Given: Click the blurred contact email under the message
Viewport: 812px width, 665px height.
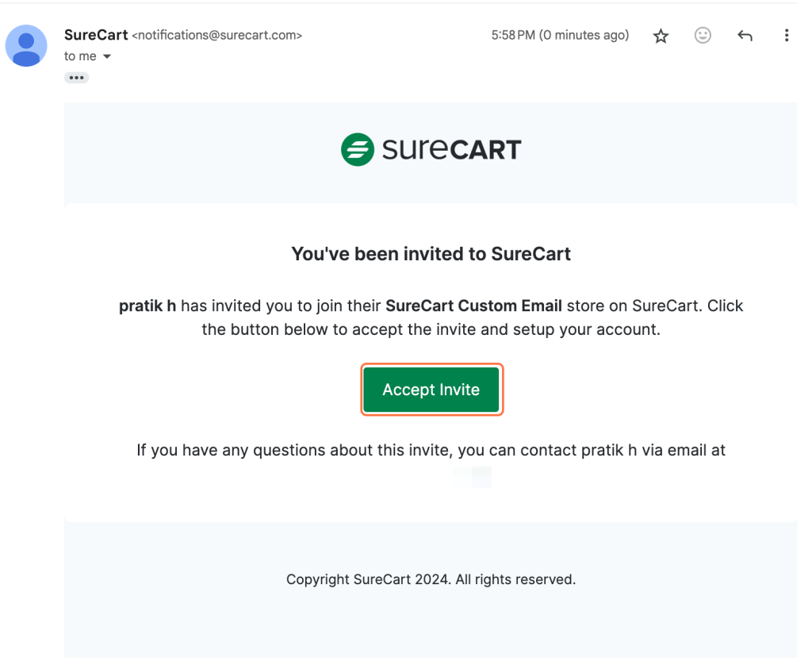Looking at the screenshot, I should [473, 477].
